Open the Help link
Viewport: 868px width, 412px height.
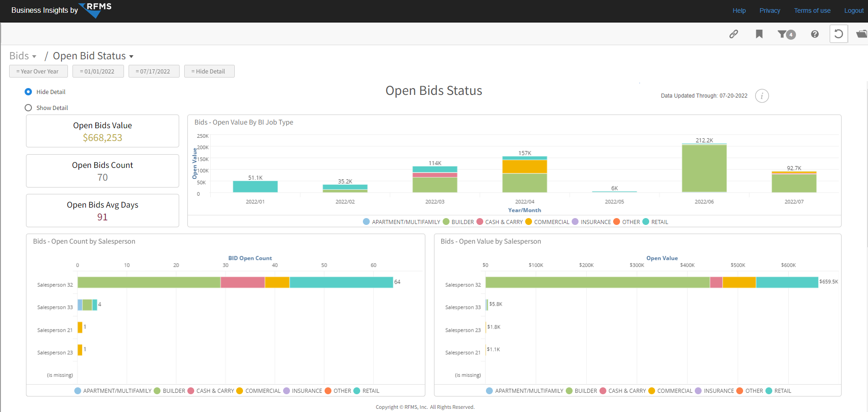pyautogui.click(x=739, y=10)
